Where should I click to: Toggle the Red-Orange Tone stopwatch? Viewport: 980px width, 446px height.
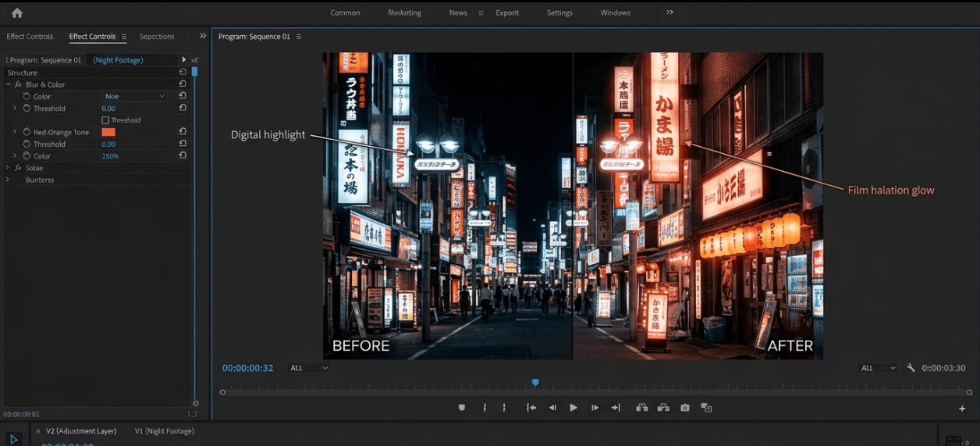tap(27, 132)
